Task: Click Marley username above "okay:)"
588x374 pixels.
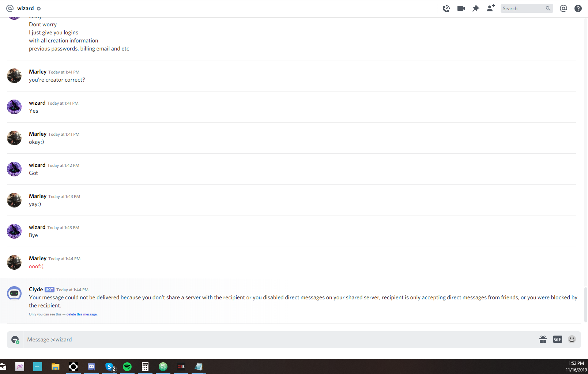Action: click(x=38, y=134)
